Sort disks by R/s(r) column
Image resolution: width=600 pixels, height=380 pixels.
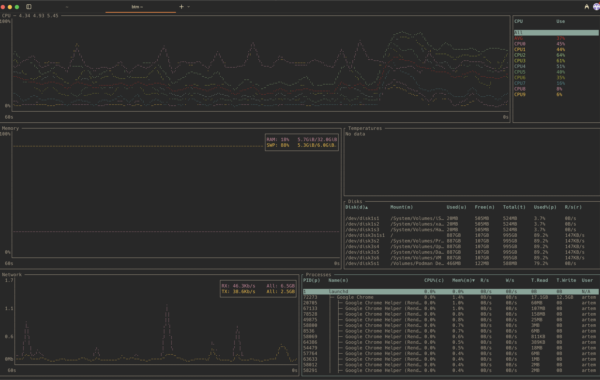573,207
